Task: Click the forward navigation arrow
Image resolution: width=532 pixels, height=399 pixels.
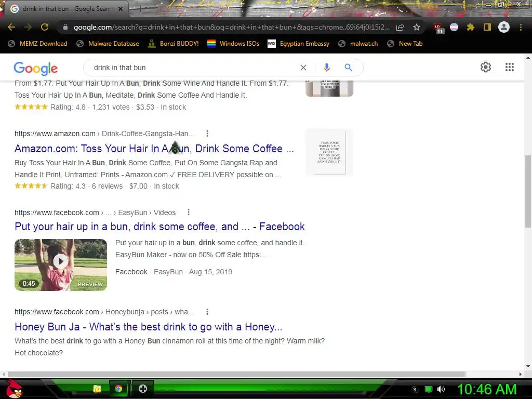Action: [x=28, y=27]
